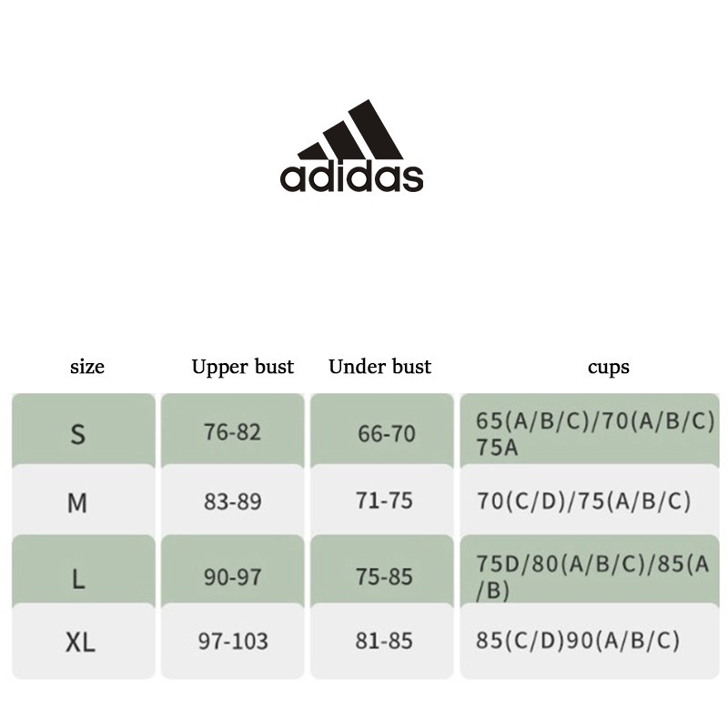Click the 97-103 upper bust cell
This screenshot has width=728, height=728.
(233, 642)
